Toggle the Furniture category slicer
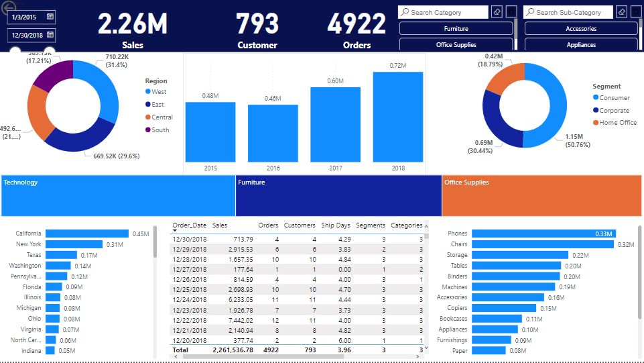 point(456,28)
